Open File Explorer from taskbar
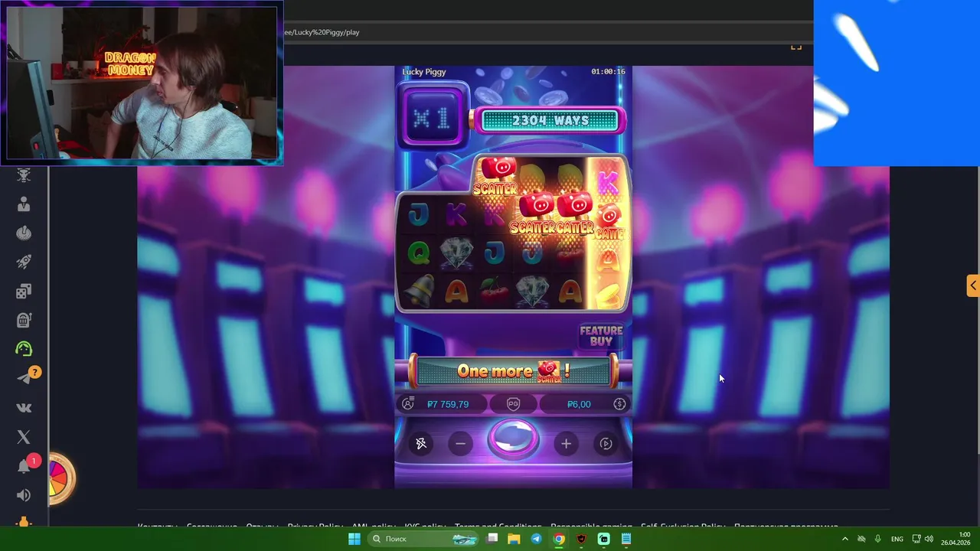Image resolution: width=980 pixels, height=551 pixels. [x=514, y=539]
